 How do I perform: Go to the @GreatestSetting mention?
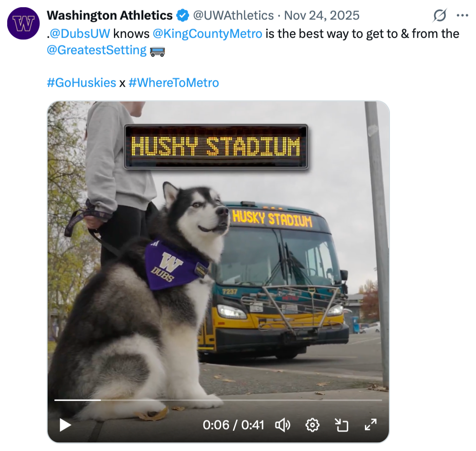point(97,50)
